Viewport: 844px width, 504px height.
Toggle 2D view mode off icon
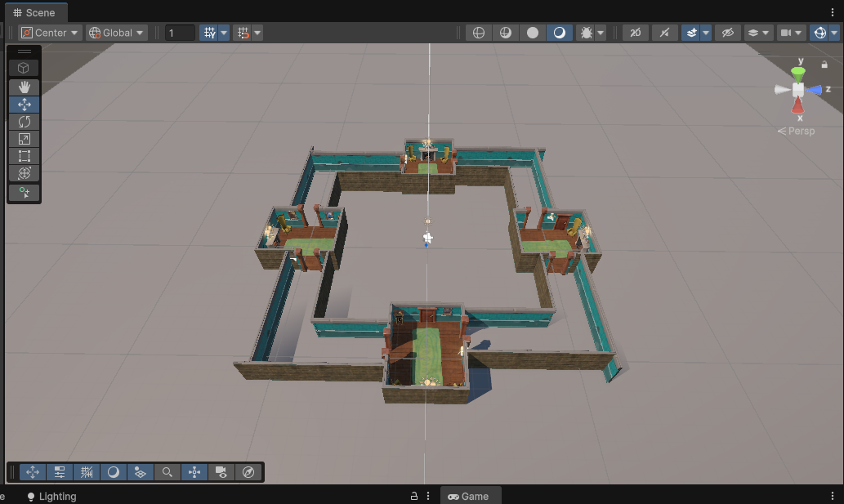point(636,33)
